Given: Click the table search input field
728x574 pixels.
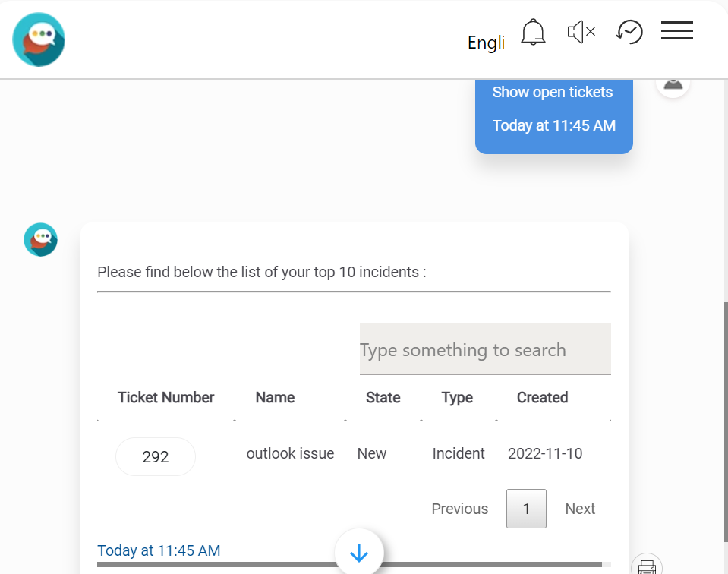Looking at the screenshot, I should pos(485,349).
